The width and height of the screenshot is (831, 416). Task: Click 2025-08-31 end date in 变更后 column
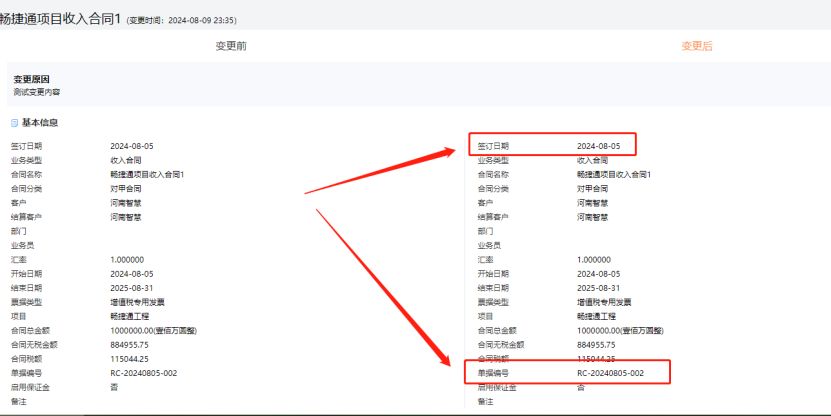click(599, 288)
